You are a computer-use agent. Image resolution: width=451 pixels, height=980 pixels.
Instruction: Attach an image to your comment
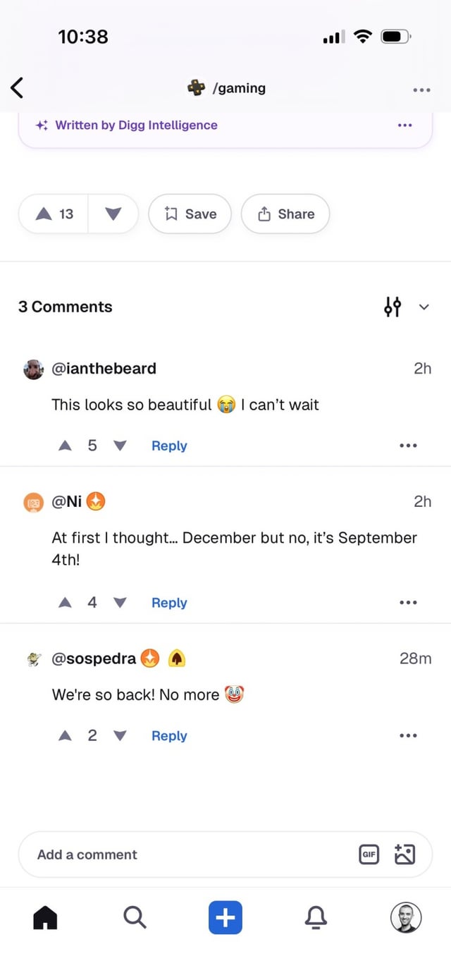coord(405,855)
